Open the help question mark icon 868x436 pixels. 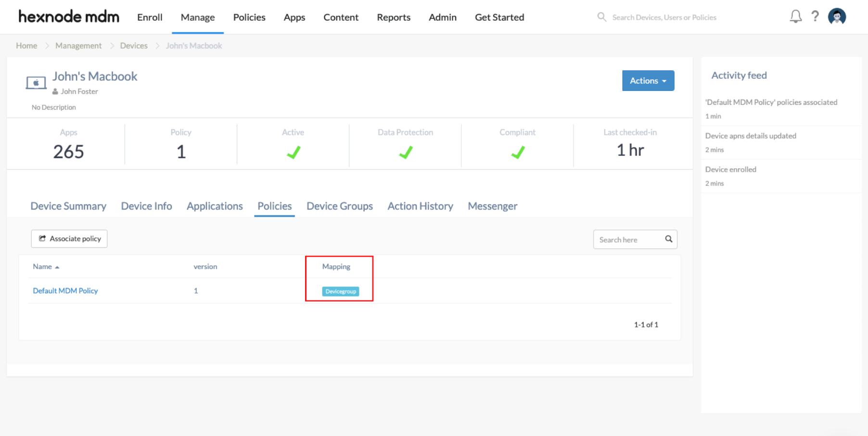point(815,17)
